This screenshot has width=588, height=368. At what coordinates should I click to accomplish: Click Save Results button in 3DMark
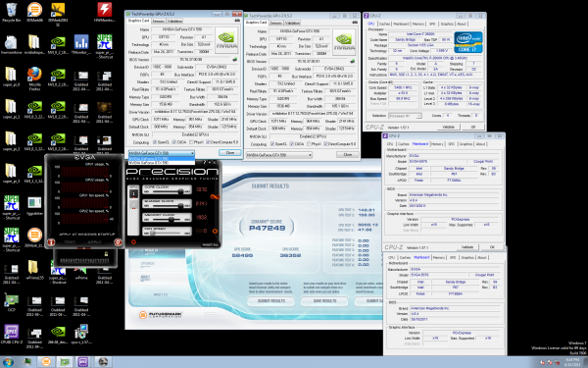coord(324,301)
